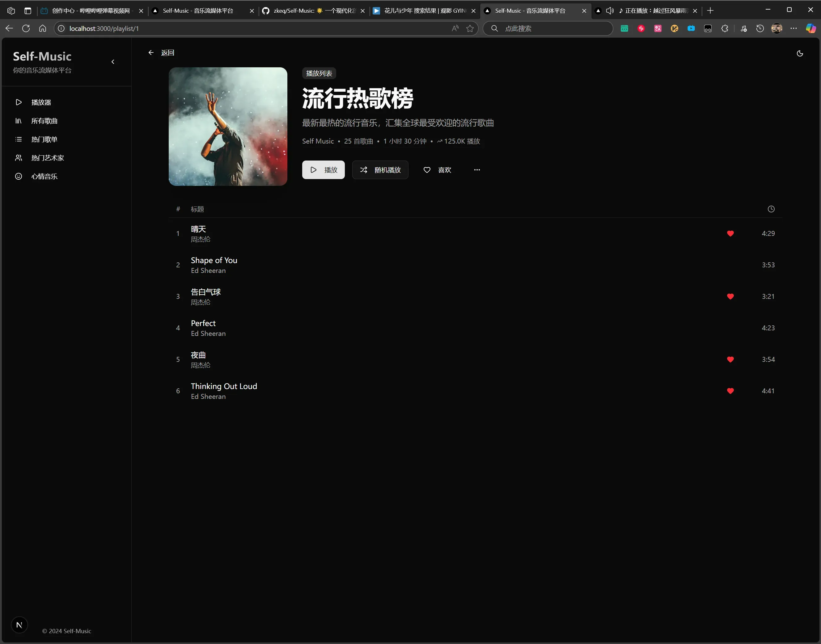Go to 热门歌单 playlists section

tap(44, 139)
